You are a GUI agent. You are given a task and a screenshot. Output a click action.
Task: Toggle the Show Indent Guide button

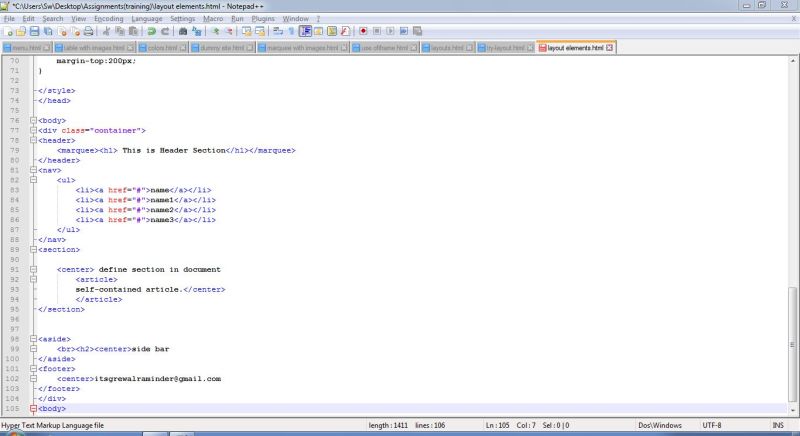[x=305, y=32]
